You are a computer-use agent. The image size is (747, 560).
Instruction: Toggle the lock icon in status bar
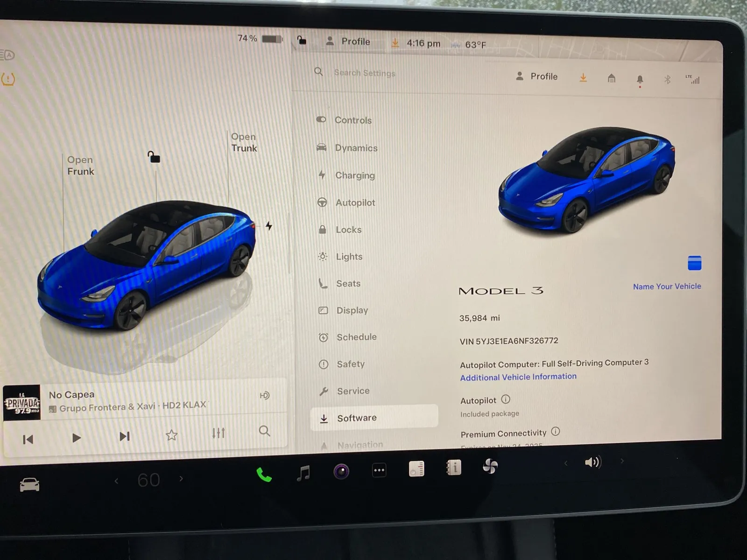[302, 41]
